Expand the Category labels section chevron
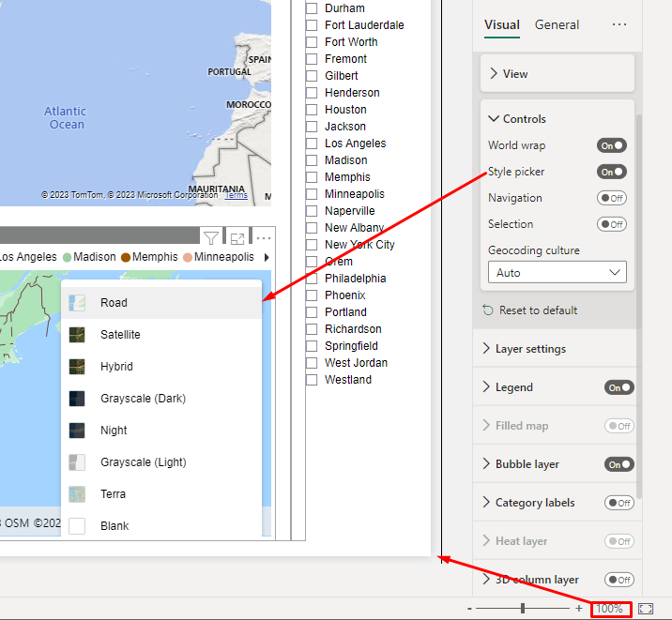Viewport: 672px width, 620px height. coord(486,502)
